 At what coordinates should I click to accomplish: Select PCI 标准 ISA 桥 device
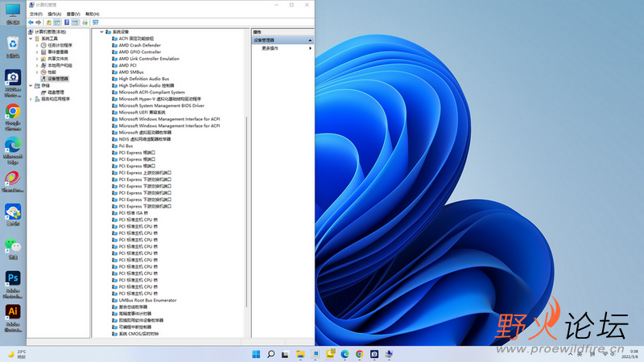point(133,213)
